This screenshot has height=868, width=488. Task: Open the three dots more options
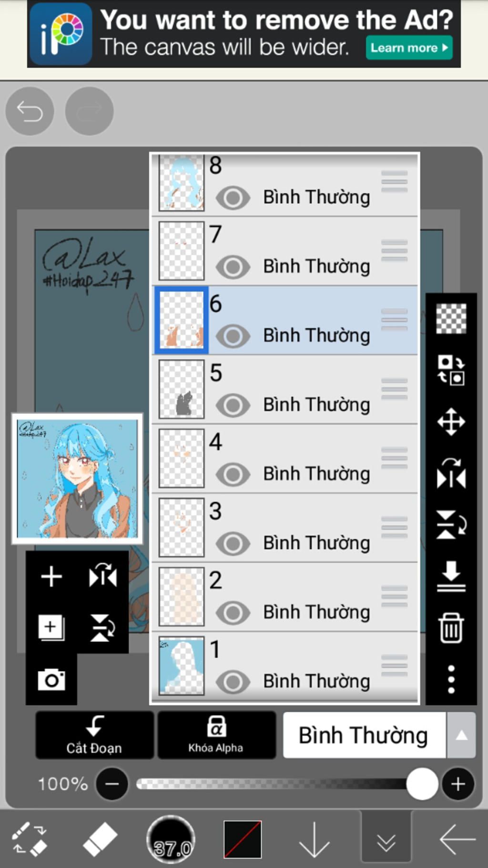(x=451, y=679)
